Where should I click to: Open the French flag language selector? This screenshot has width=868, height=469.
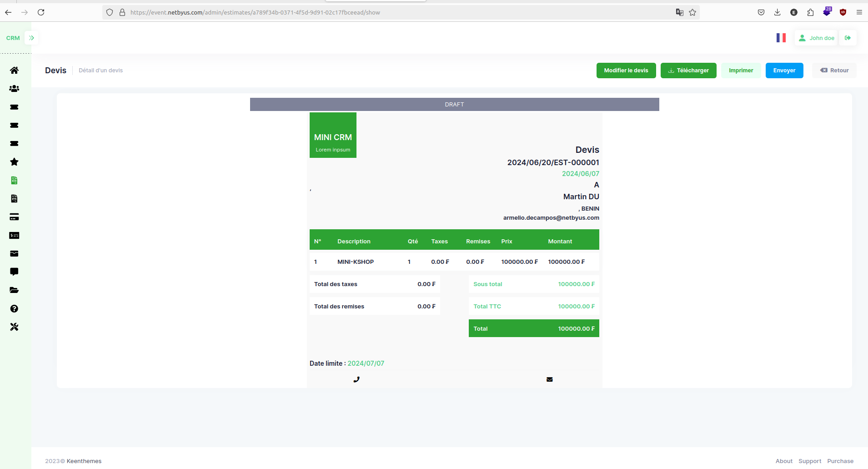[781, 38]
